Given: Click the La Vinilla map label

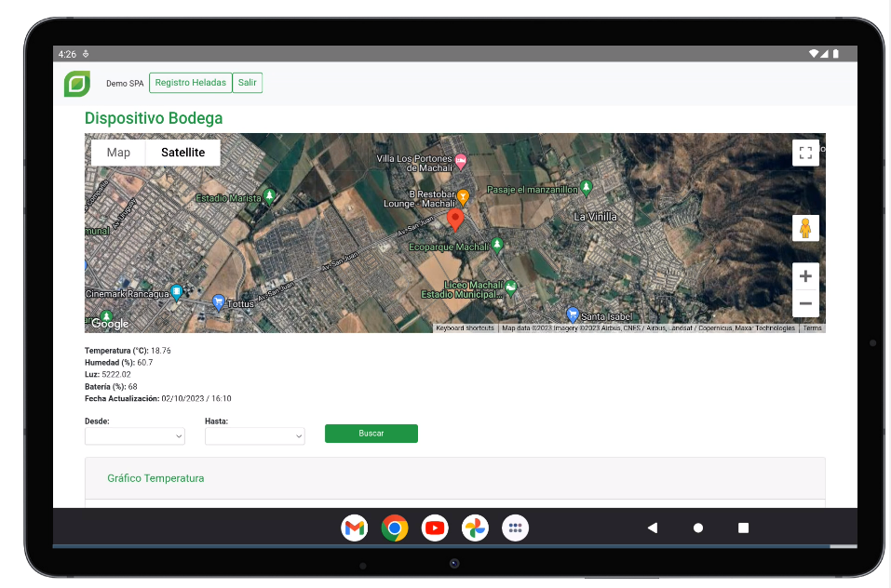Looking at the screenshot, I should 595,217.
